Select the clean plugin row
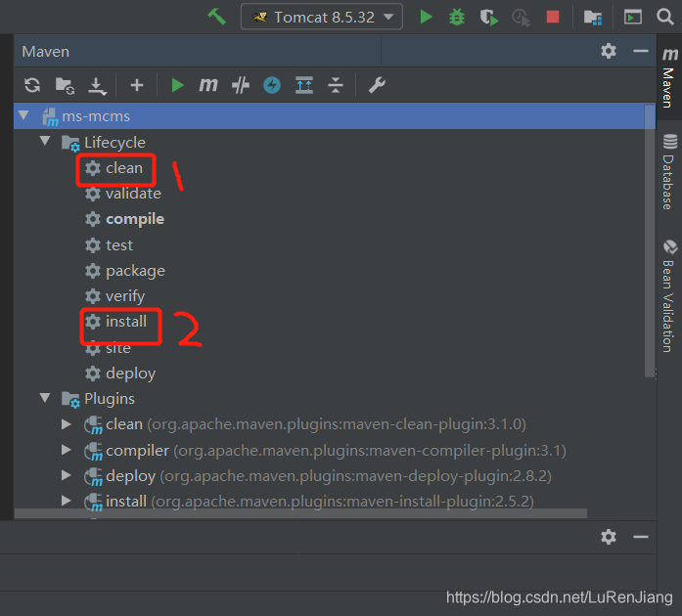This screenshot has width=682, height=616. click(305, 424)
